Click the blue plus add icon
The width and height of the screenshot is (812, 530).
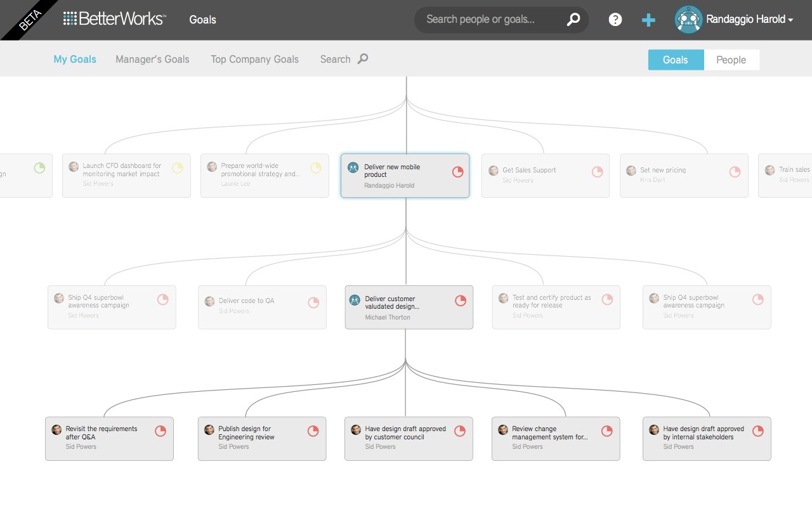coord(648,20)
